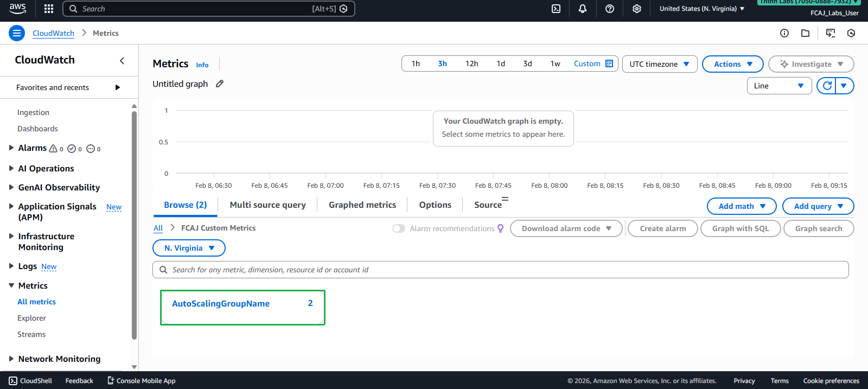Collapse the Metrics sidebar section

11,285
